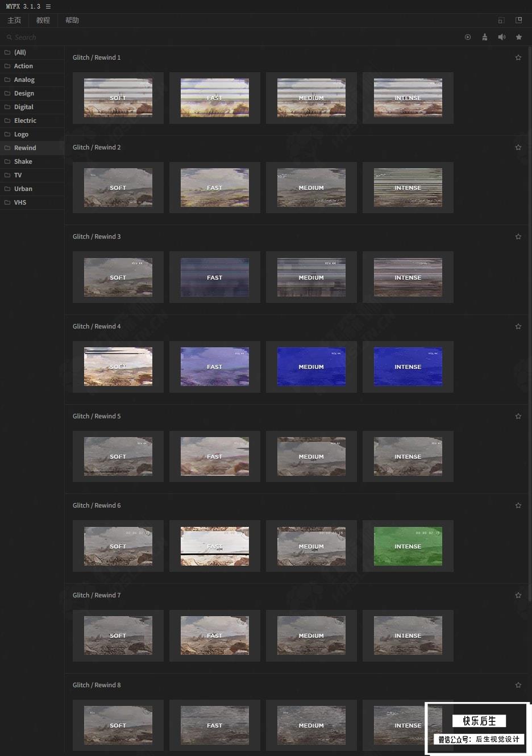The width and height of the screenshot is (532, 756).
Task: Favorite the Glitch / Rewind 1 group
Action: tap(518, 57)
